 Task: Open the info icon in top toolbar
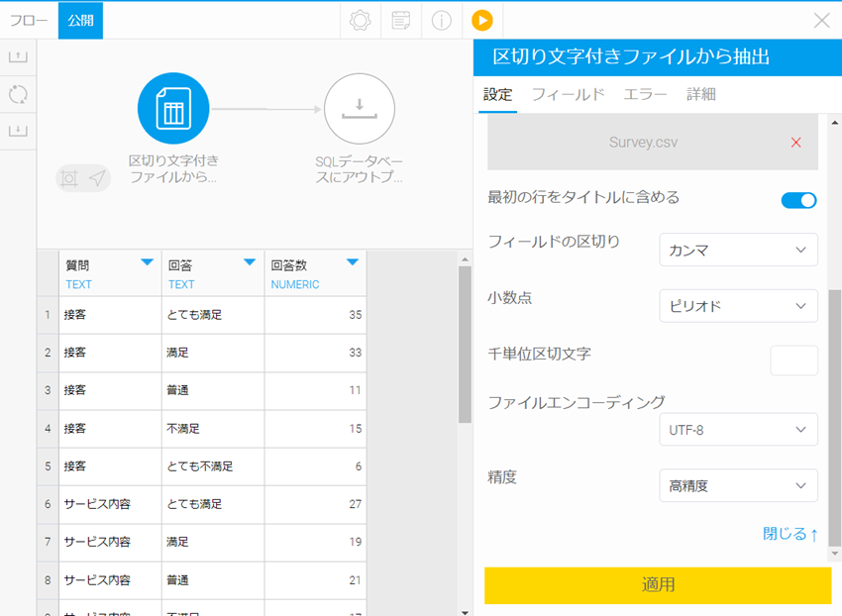(442, 21)
